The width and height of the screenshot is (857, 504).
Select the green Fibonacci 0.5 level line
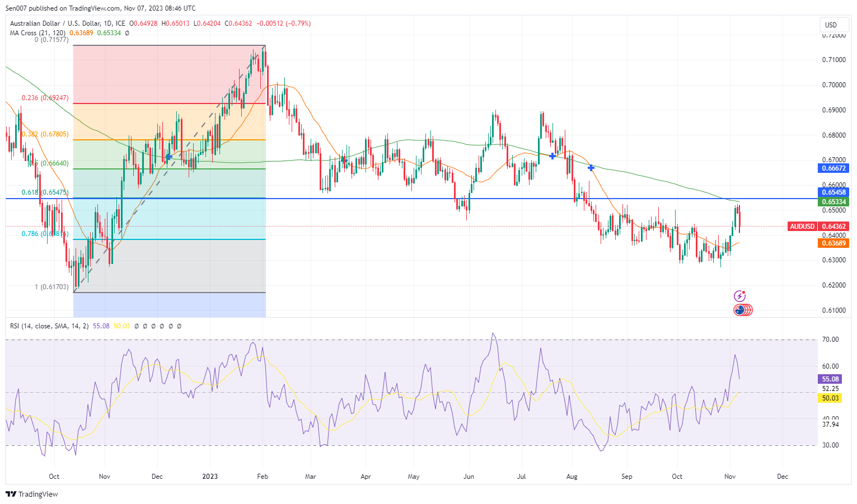pos(170,169)
